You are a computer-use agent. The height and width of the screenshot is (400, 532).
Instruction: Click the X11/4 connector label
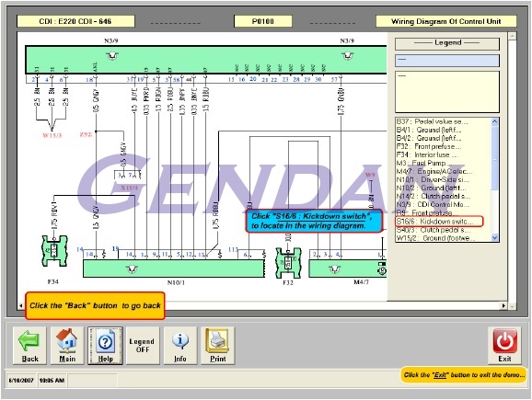(x=129, y=188)
